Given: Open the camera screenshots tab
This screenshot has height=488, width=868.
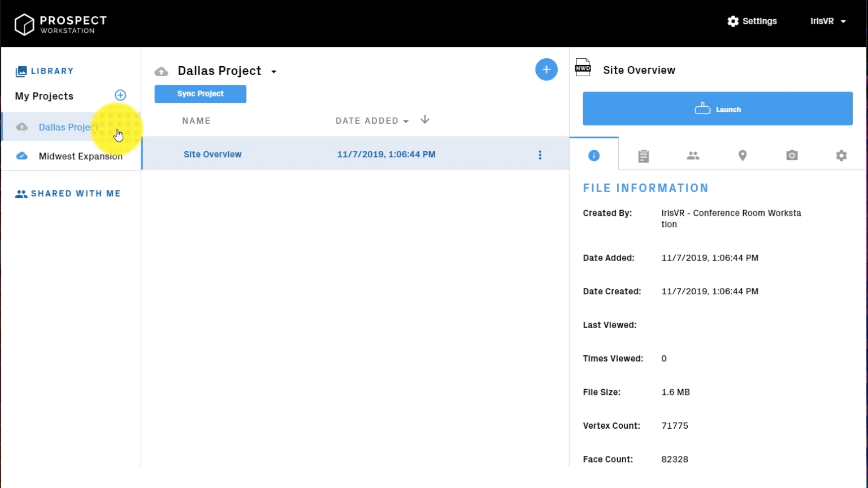Looking at the screenshot, I should [x=792, y=155].
